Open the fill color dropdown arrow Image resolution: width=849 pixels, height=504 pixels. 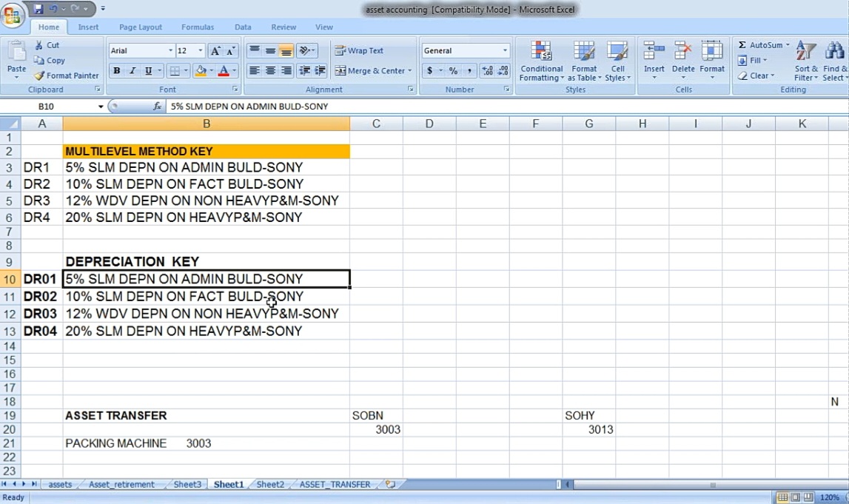[211, 71]
